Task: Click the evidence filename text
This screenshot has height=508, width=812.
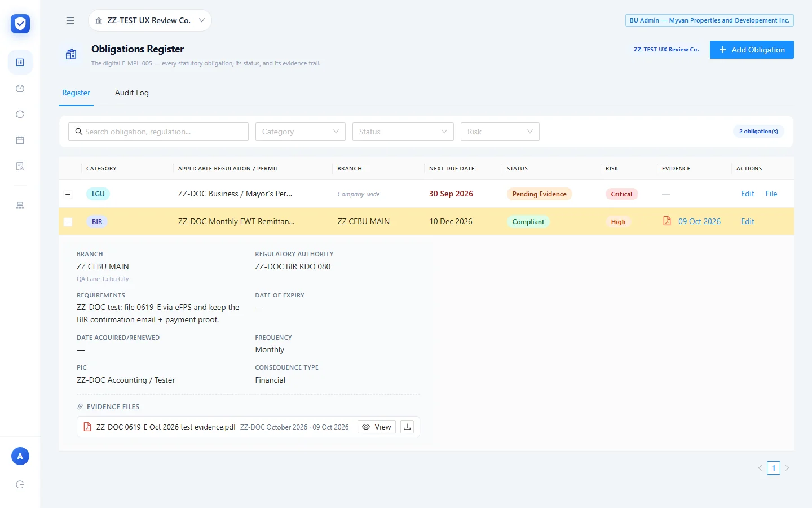Action: 166,427
